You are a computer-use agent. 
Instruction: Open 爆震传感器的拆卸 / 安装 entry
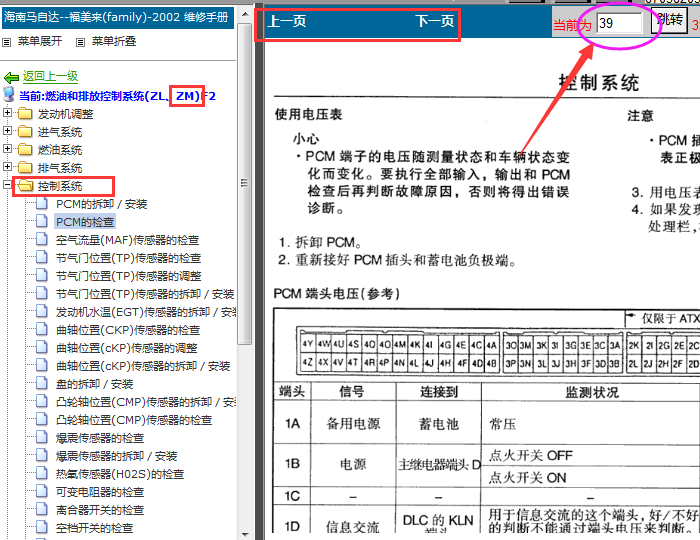tap(117, 456)
